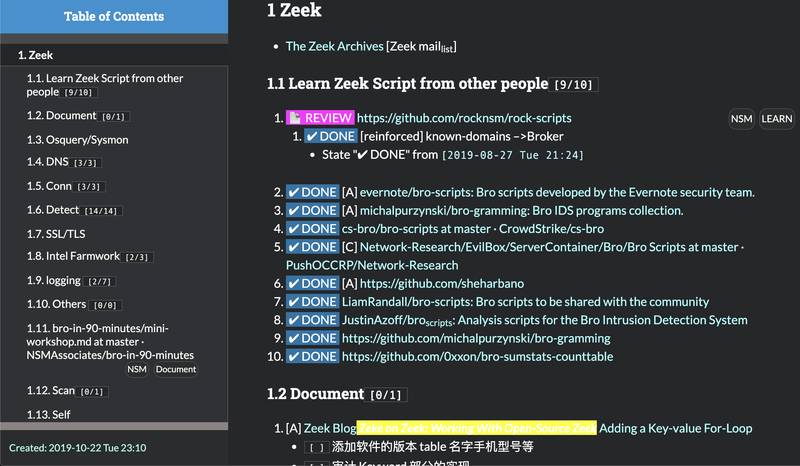Open github.com/sheharbano link
Viewport: 800px width, 466px height.
coord(442,283)
